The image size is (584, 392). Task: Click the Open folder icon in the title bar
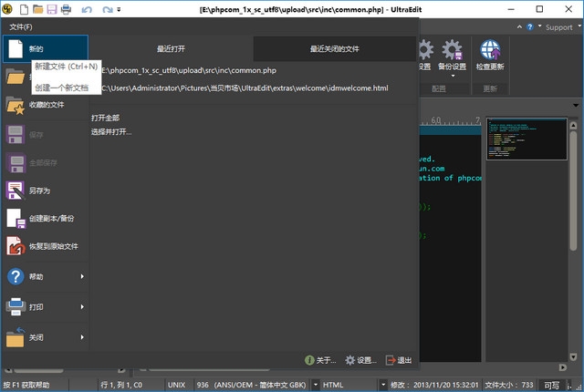37,9
